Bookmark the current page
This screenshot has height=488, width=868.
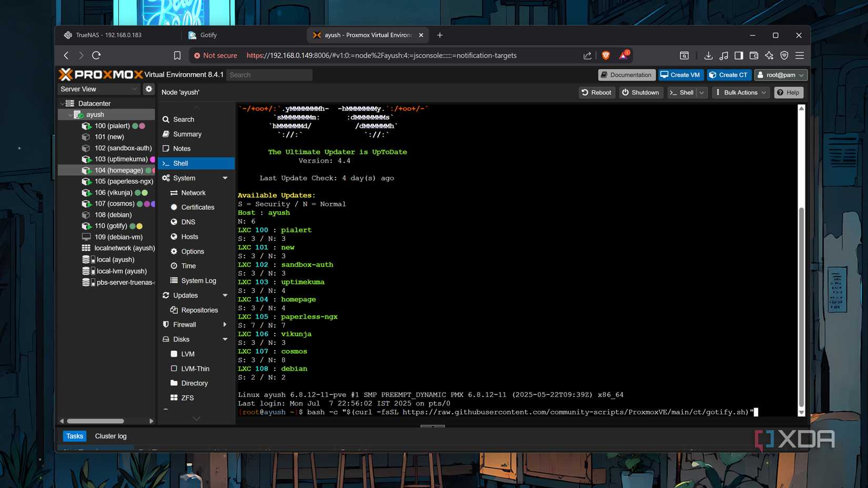tap(177, 55)
